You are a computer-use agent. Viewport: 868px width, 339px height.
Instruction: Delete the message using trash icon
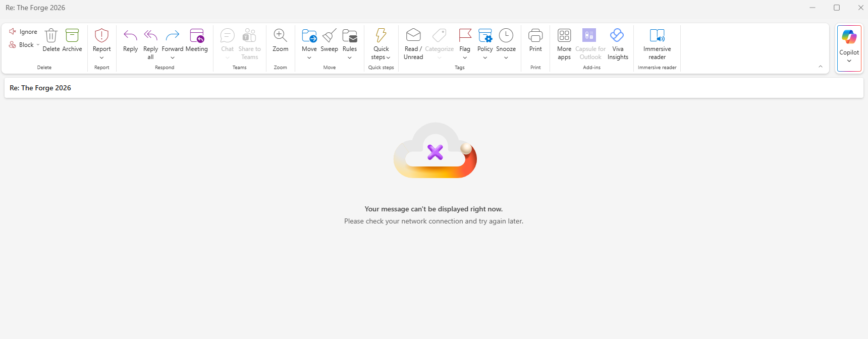(51, 35)
